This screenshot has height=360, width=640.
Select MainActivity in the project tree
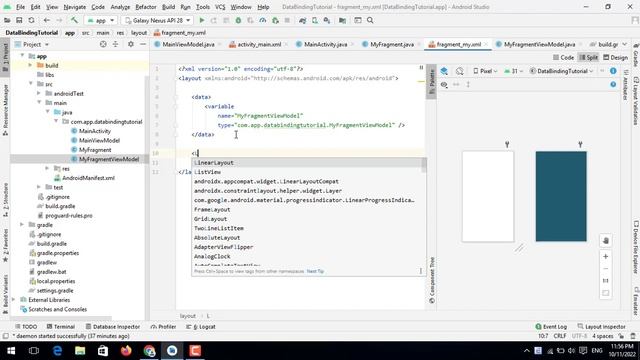coord(95,131)
